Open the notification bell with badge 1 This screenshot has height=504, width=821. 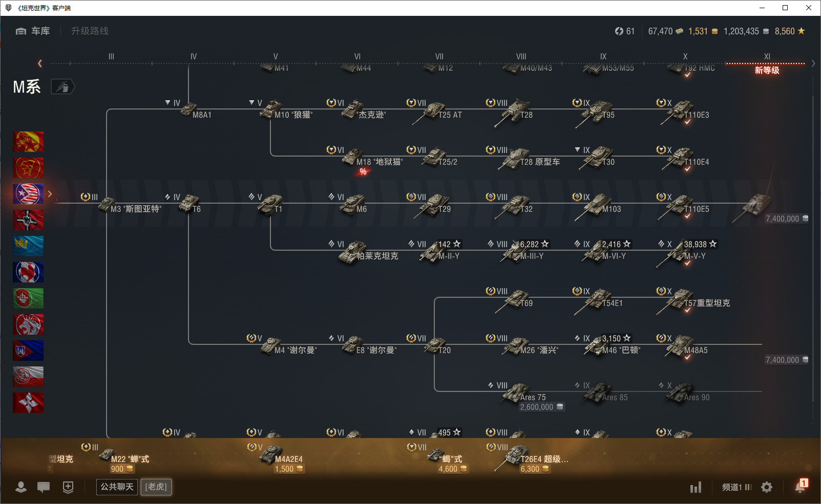[x=801, y=486]
